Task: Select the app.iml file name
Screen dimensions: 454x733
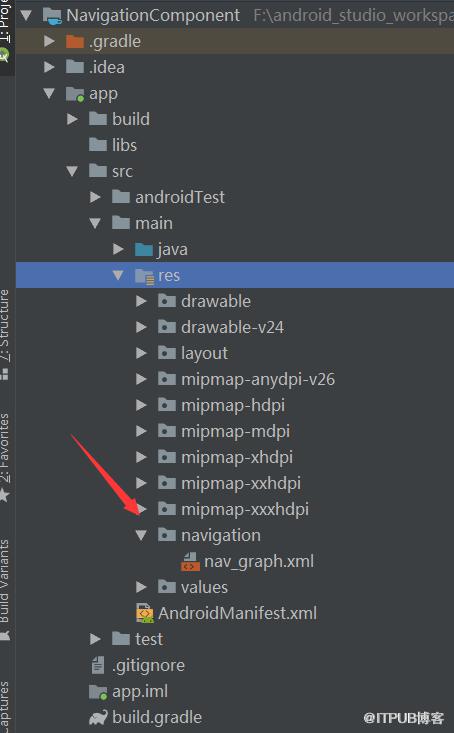Action: [140, 692]
